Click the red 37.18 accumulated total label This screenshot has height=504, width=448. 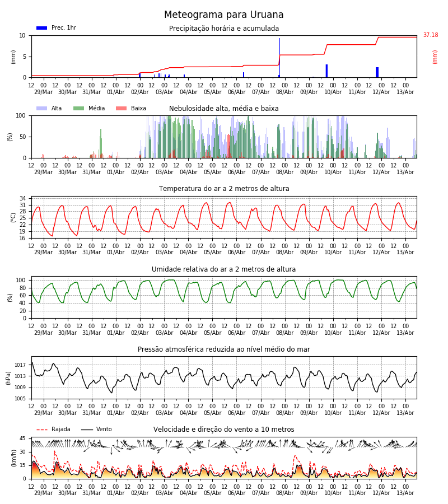click(430, 35)
